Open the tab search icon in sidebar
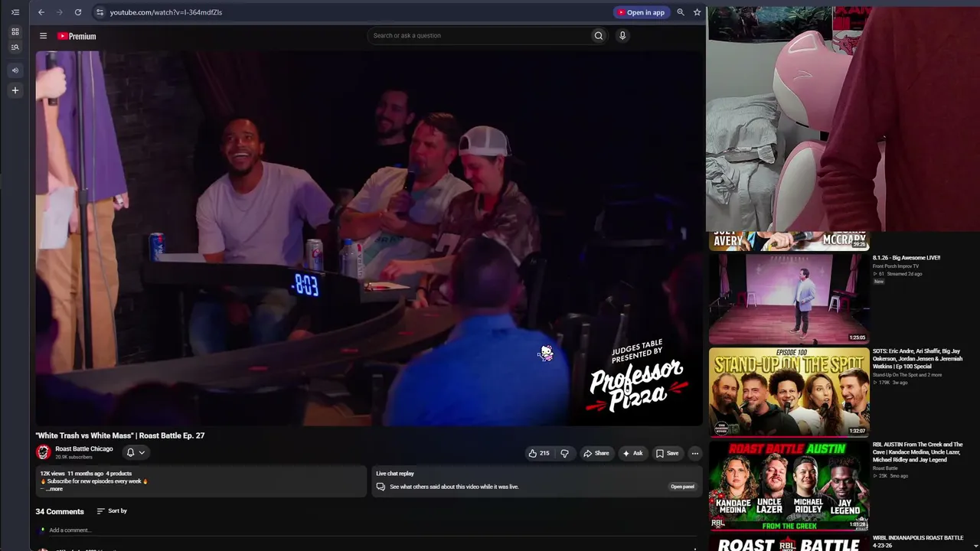Image resolution: width=980 pixels, height=551 pixels. click(x=15, y=47)
